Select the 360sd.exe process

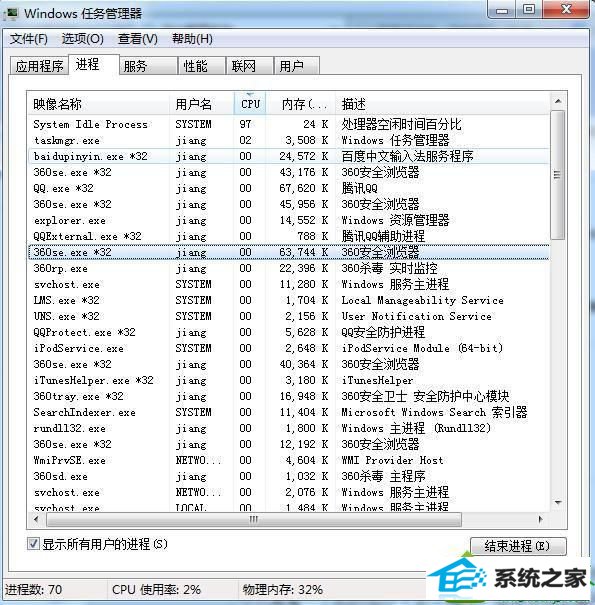pyautogui.click(x=289, y=477)
